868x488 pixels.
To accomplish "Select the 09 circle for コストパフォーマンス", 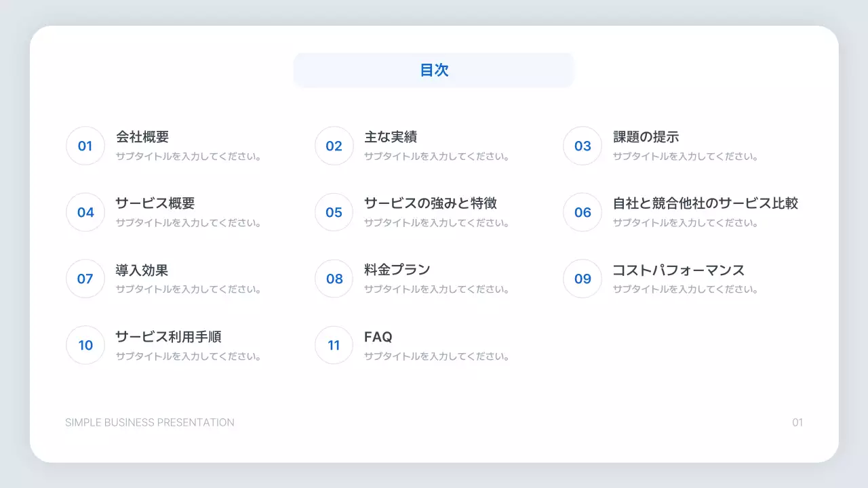I will [582, 279].
